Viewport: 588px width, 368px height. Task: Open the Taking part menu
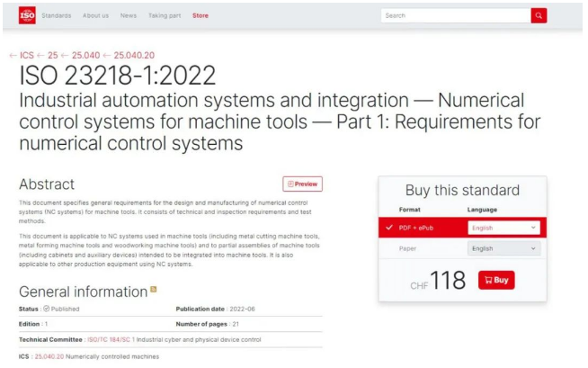click(165, 15)
